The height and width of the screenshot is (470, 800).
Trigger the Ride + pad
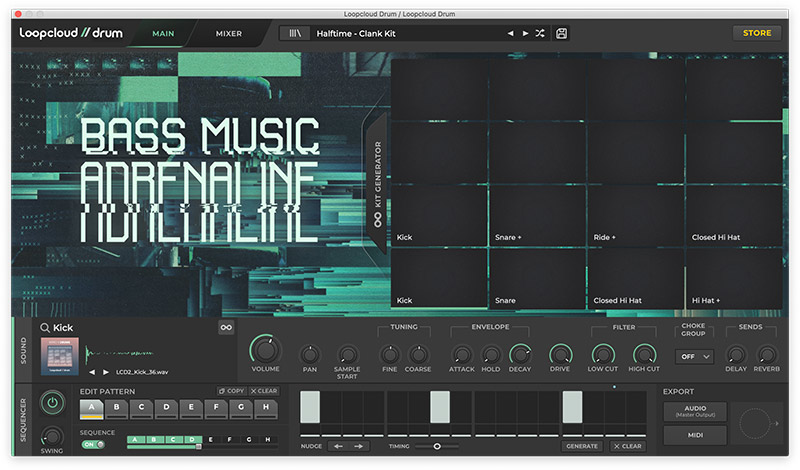[x=635, y=215]
